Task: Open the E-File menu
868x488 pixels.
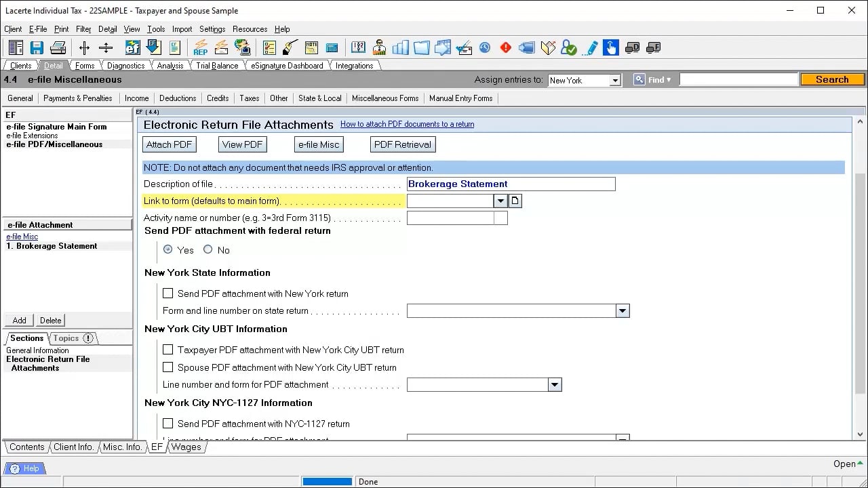Action: click(38, 29)
